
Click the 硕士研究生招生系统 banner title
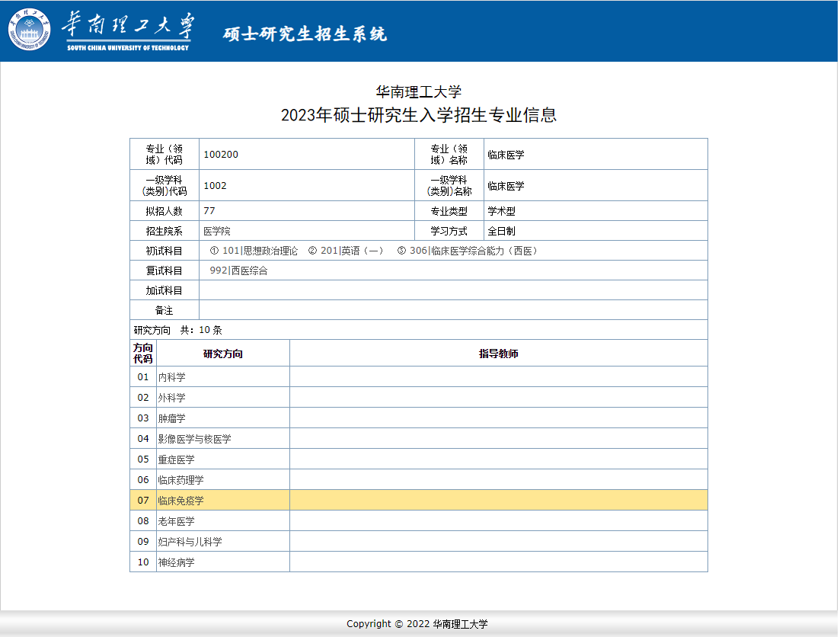click(x=305, y=34)
